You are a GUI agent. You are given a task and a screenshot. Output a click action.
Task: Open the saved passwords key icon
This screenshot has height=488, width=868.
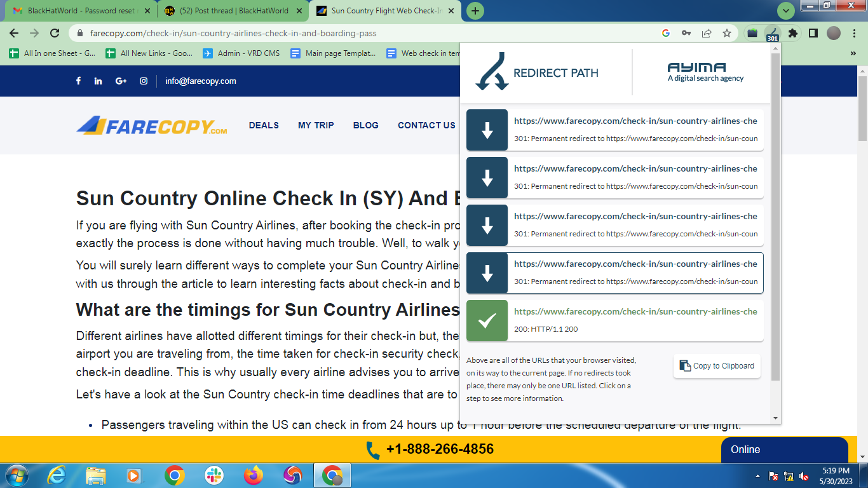(x=686, y=33)
